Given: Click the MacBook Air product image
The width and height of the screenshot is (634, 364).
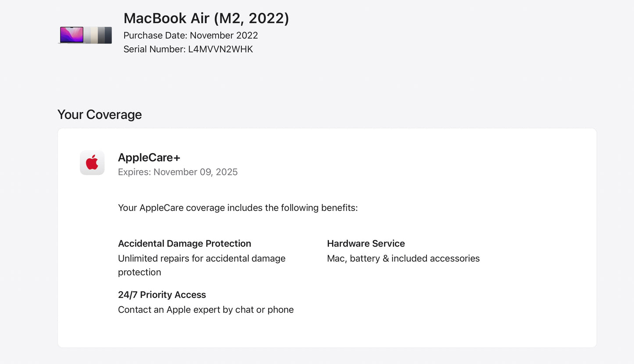Looking at the screenshot, I should click(85, 35).
